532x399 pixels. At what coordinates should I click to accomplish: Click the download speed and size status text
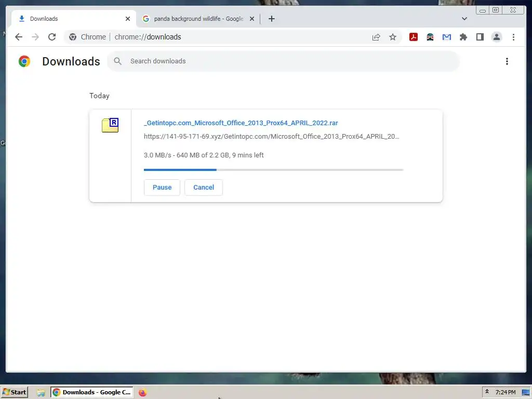click(x=204, y=155)
